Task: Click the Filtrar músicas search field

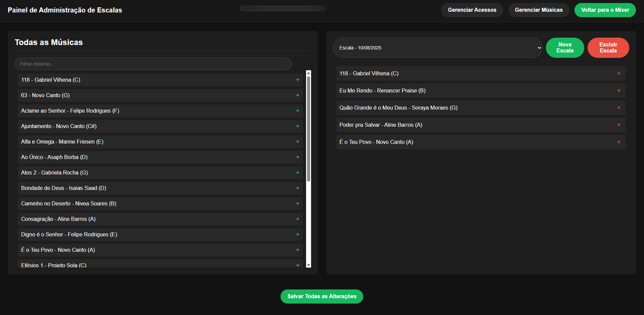Action: (153, 64)
